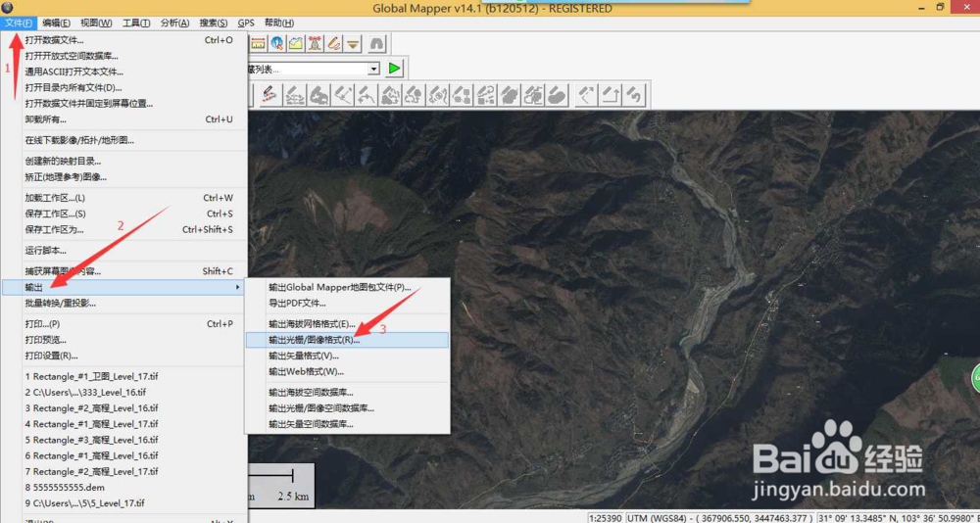The width and height of the screenshot is (980, 523).
Task: Activate the Feature Info tool icon
Action: pos(277,43)
